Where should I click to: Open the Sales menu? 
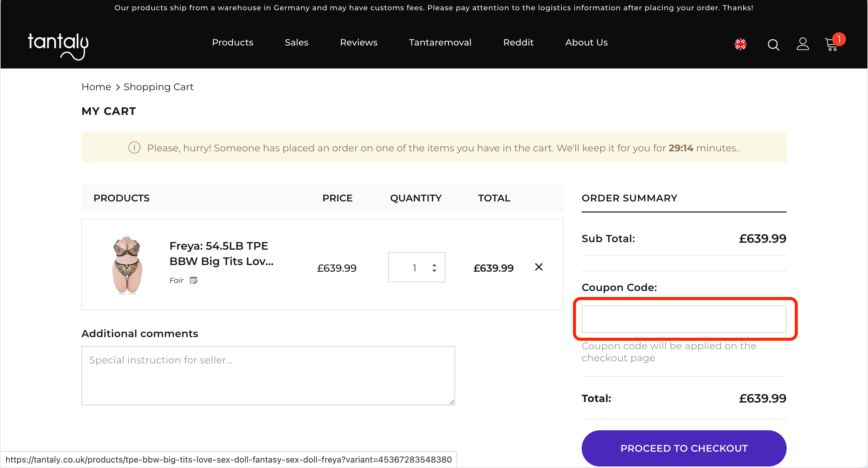(x=297, y=43)
